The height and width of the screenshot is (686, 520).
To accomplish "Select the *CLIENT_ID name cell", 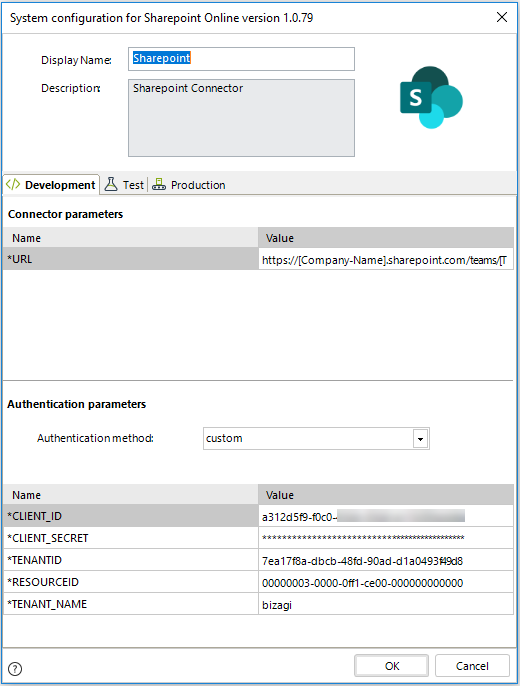I will tap(131, 516).
